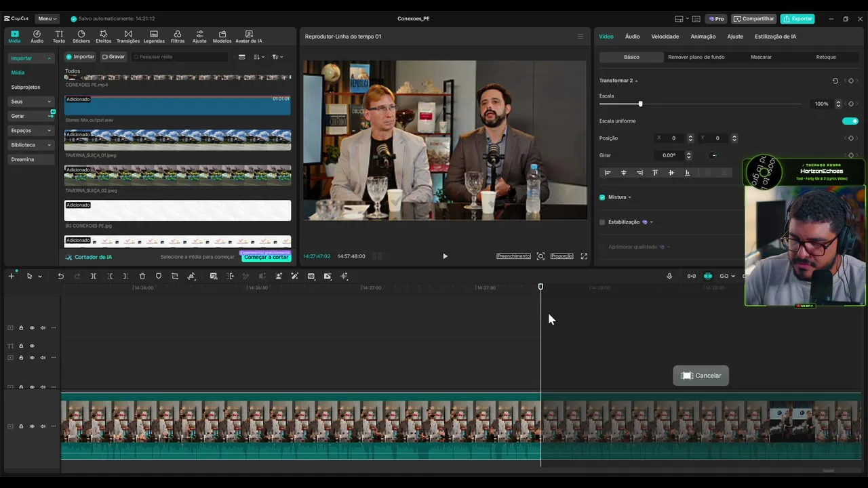
Task: Click the Compartilhar button
Action: tap(754, 19)
